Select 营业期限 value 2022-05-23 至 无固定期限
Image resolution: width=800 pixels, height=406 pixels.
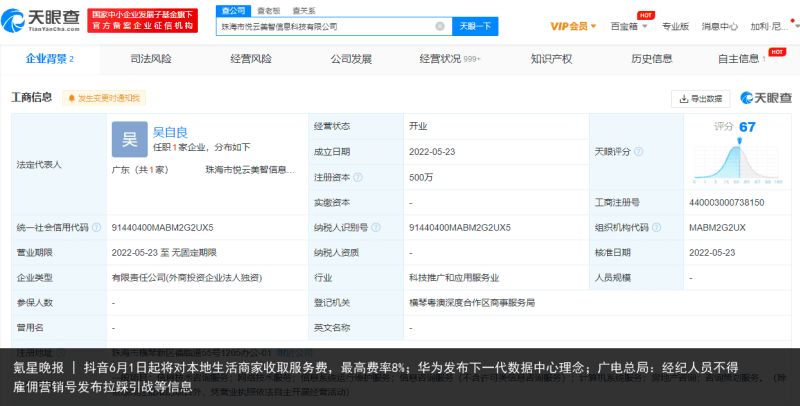tap(164, 252)
